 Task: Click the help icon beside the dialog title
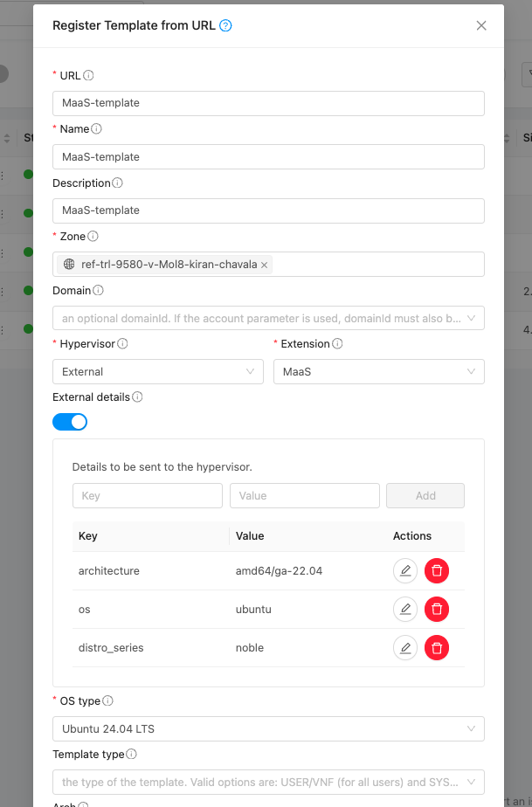point(225,25)
